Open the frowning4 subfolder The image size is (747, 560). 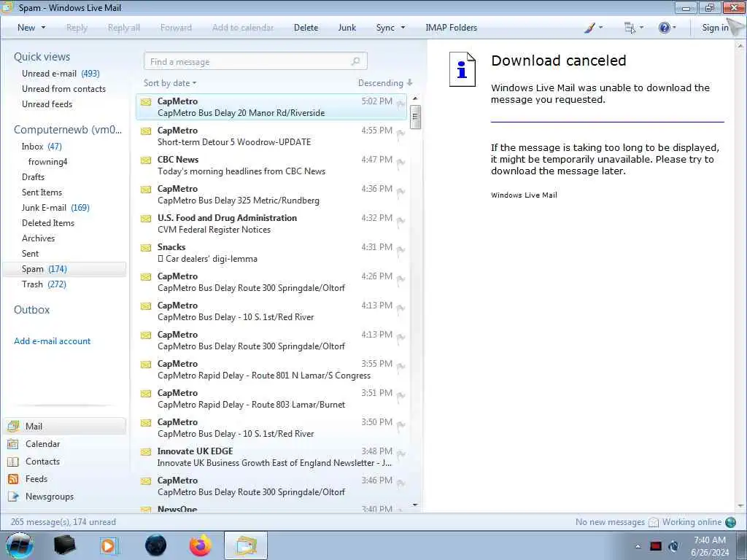pos(47,161)
